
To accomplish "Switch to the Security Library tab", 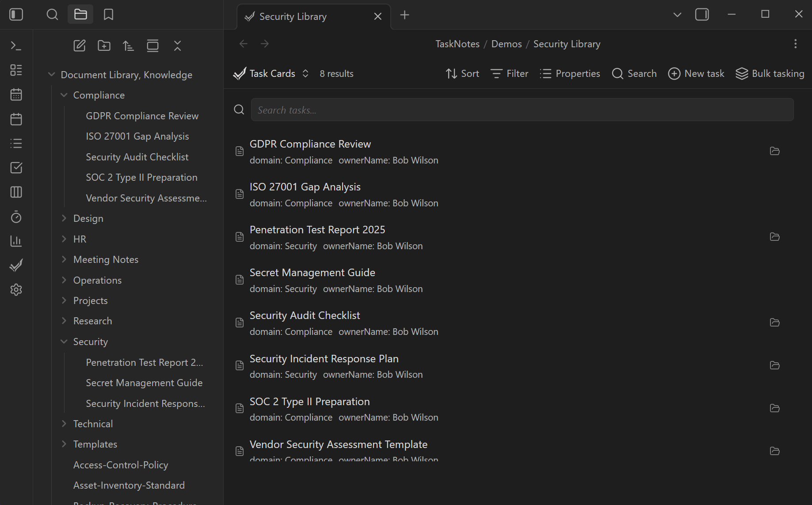I will [293, 16].
